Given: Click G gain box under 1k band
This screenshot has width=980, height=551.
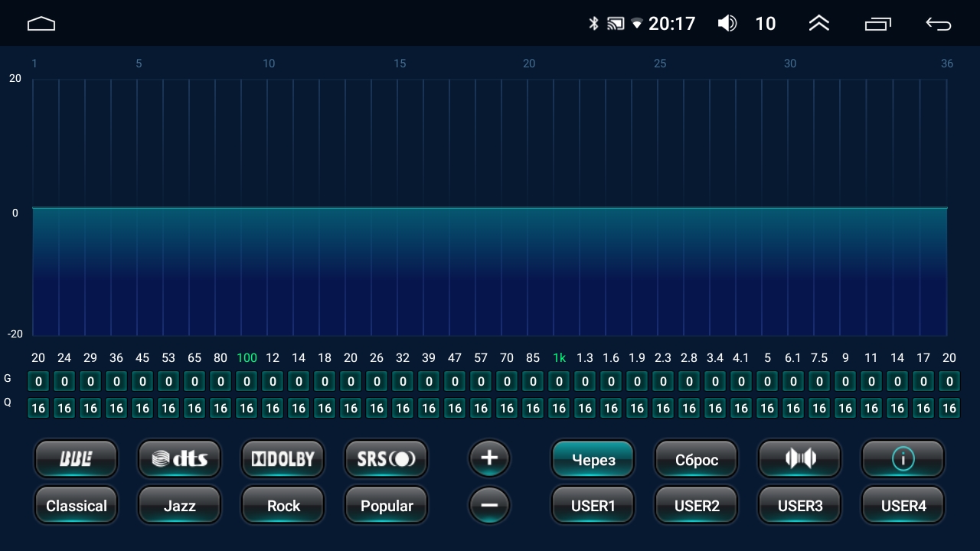Looking at the screenshot, I should [559, 381].
